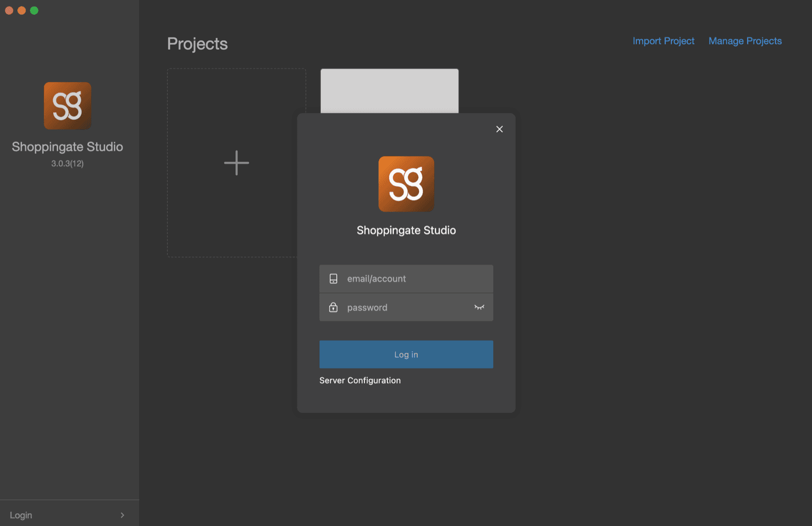
Task: Click the green macOS zoom window button
Action: [34, 11]
